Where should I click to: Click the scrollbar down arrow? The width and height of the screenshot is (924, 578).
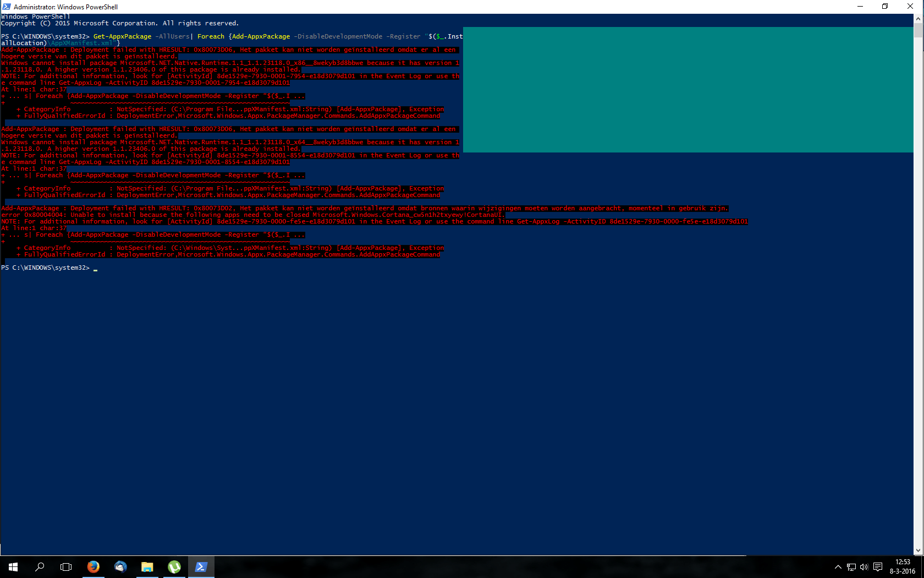(918, 550)
